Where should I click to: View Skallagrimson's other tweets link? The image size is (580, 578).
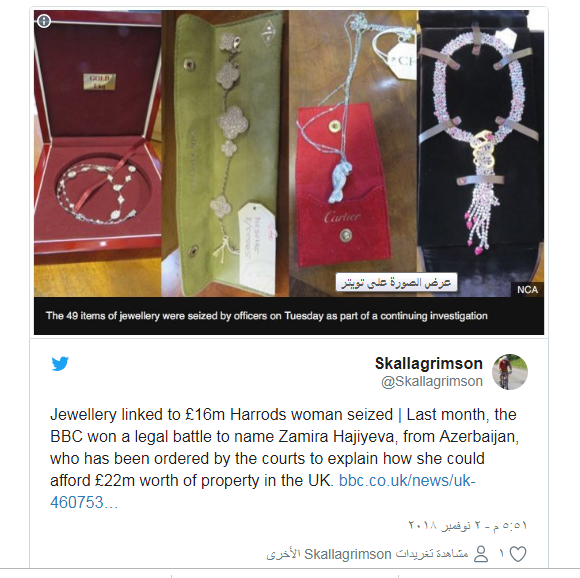[367, 554]
